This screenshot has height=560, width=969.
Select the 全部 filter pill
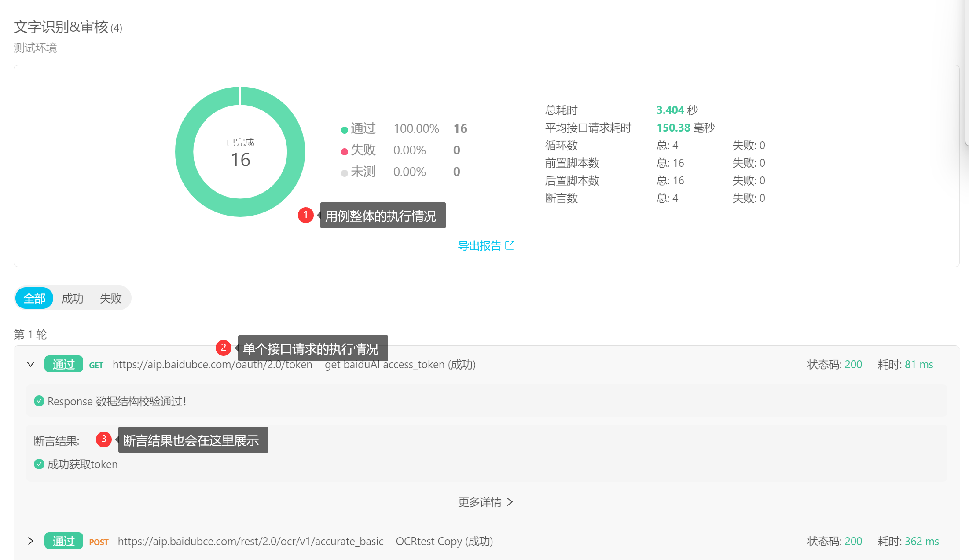coord(34,298)
